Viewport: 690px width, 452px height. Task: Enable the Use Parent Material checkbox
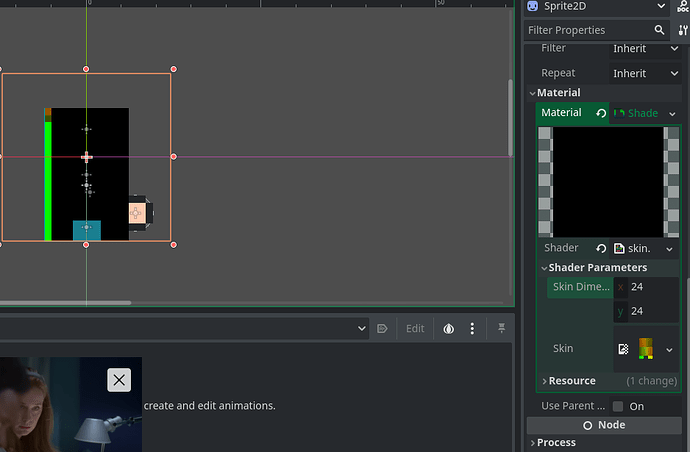618,406
